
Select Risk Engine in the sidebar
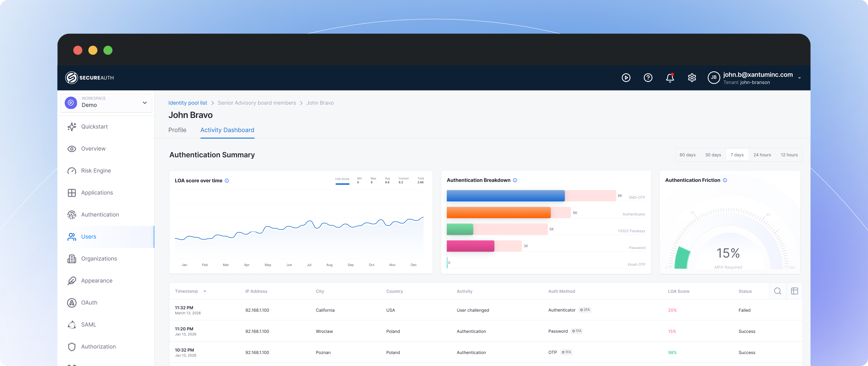[96, 171]
